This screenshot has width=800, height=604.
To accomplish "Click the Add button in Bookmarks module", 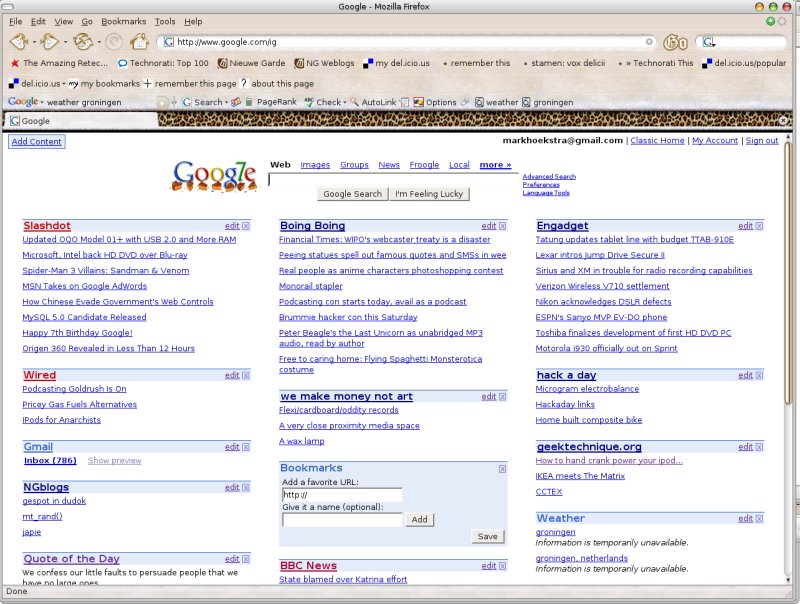I will [419, 519].
